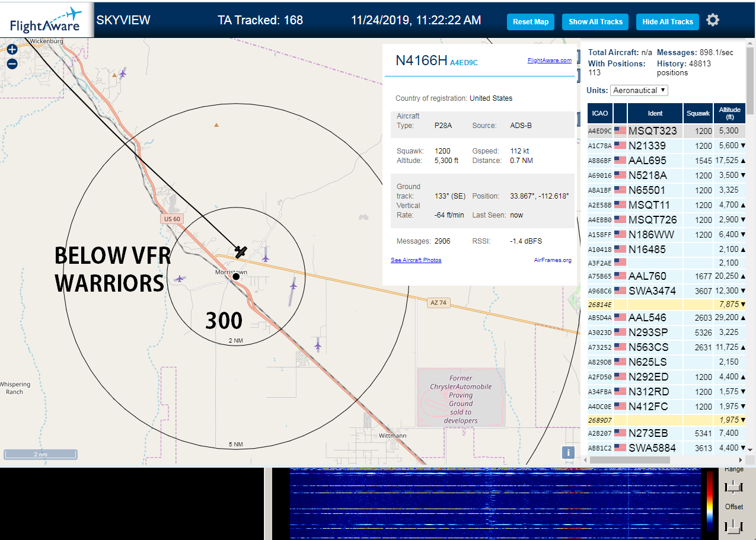Click the purple aircraft icon near Wickenburg
Image resolution: width=756 pixels, height=540 pixels.
(123, 74)
